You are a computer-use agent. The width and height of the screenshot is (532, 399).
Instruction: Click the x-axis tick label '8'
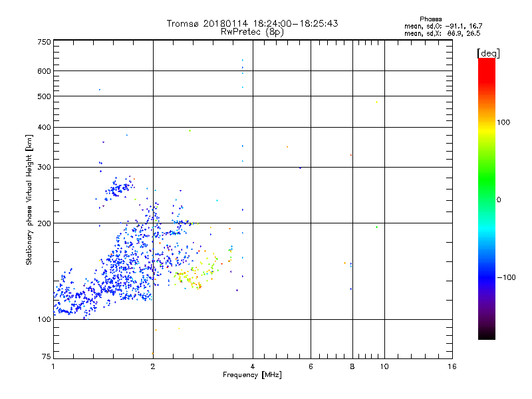click(x=352, y=366)
